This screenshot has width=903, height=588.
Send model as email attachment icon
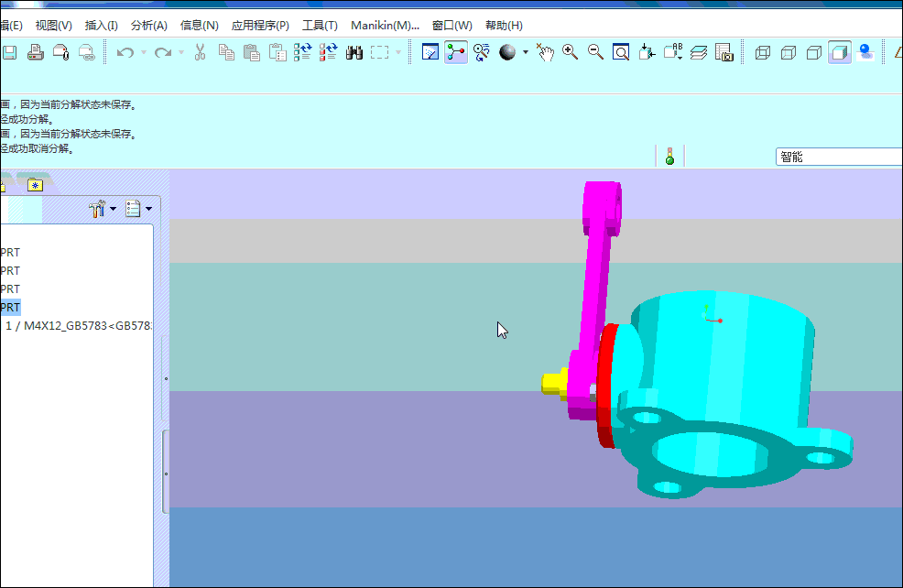pyautogui.click(x=60, y=52)
